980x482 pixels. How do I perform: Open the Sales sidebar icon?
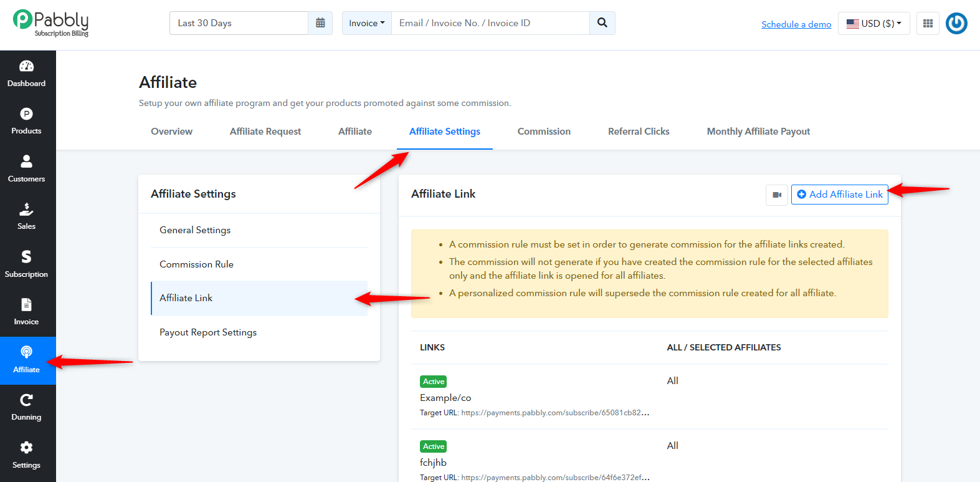click(x=26, y=209)
